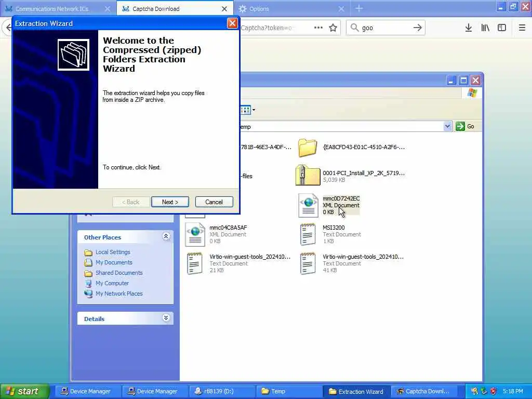Screen dimensions: 532x399
Task: Click the system clock showing 5:18 PM
Action: coord(513,391)
